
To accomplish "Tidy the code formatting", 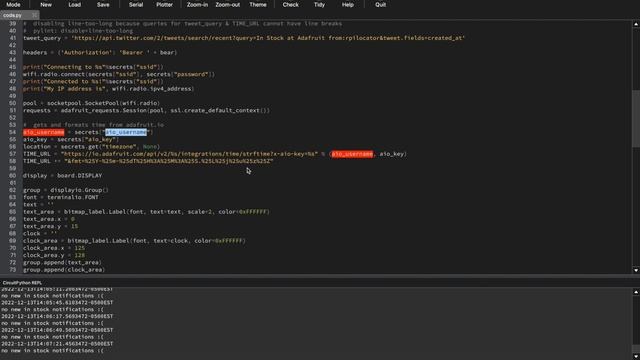I will [x=319, y=5].
